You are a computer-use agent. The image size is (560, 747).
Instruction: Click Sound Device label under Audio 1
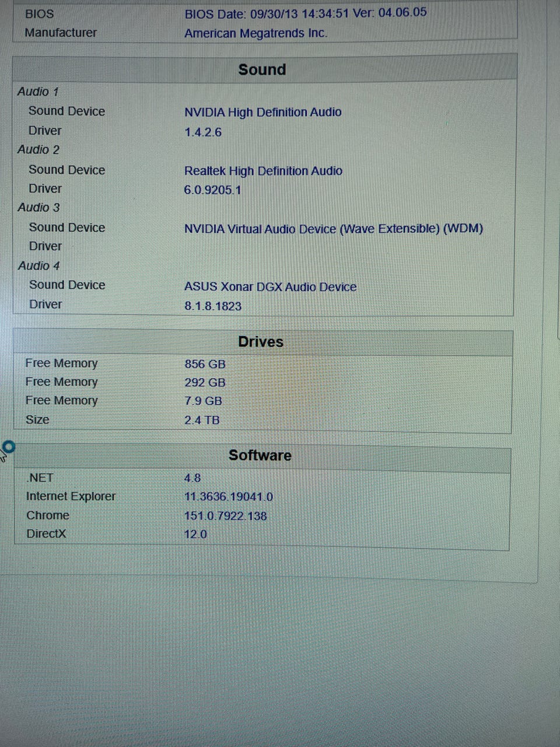coord(66,111)
